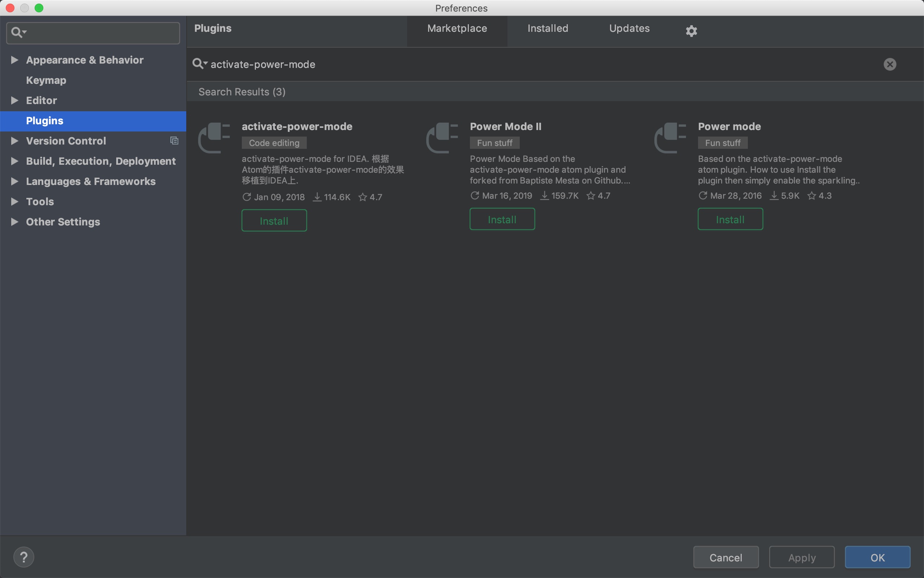Click the Jan 09, 2018 update date
This screenshot has height=578, width=924.
coord(279,197)
